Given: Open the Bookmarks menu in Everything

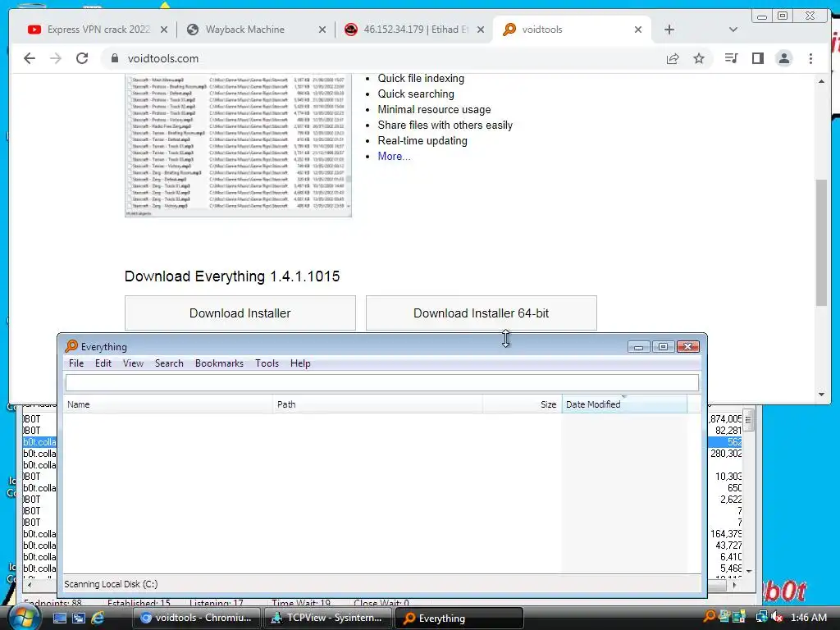Looking at the screenshot, I should (219, 363).
